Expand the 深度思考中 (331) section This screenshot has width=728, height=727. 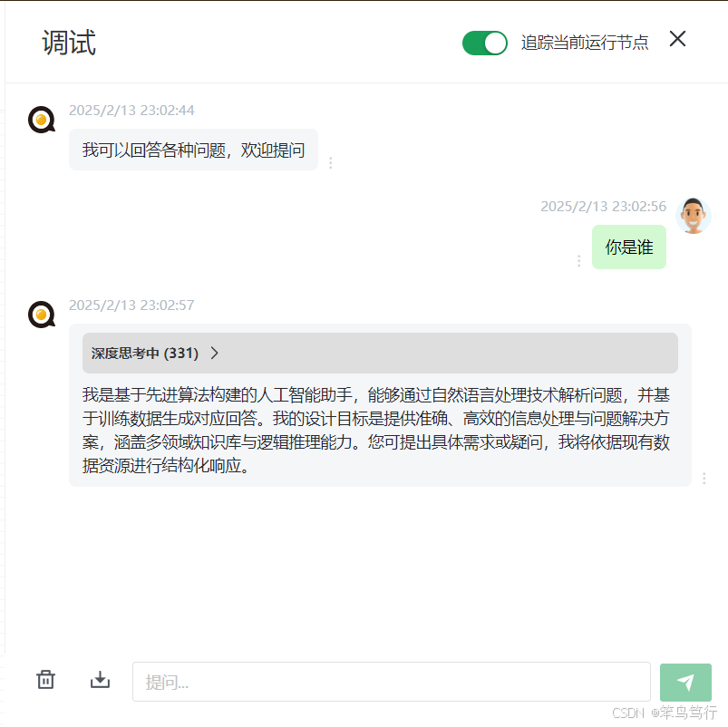click(x=380, y=354)
